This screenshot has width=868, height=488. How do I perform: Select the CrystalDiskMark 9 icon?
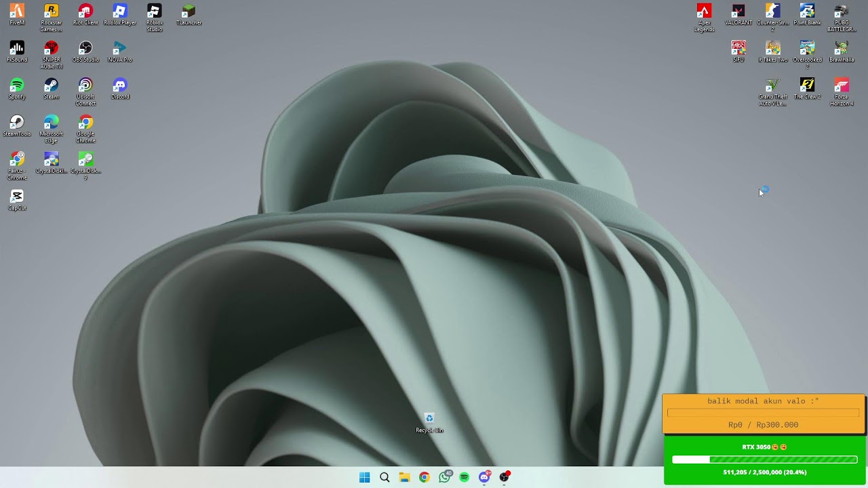point(85,167)
